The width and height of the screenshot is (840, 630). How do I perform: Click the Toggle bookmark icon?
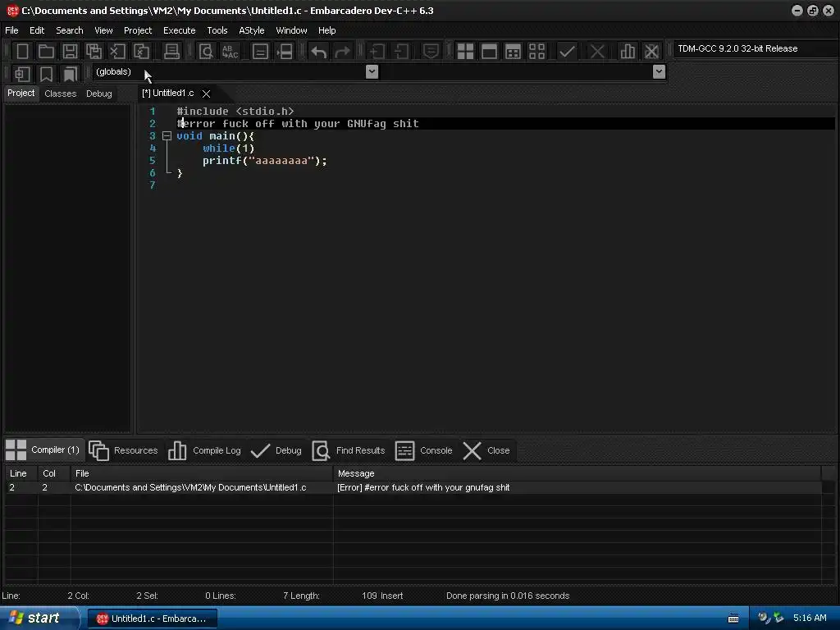46,73
